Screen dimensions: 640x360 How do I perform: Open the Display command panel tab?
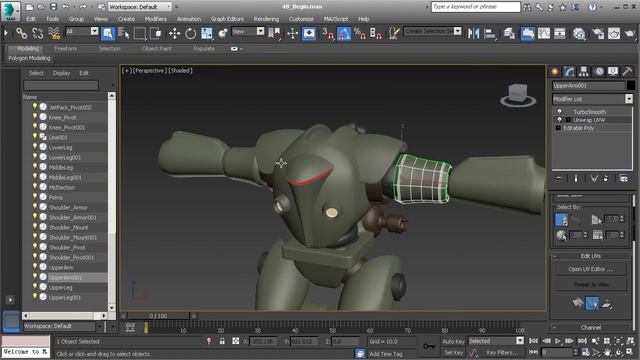613,72
